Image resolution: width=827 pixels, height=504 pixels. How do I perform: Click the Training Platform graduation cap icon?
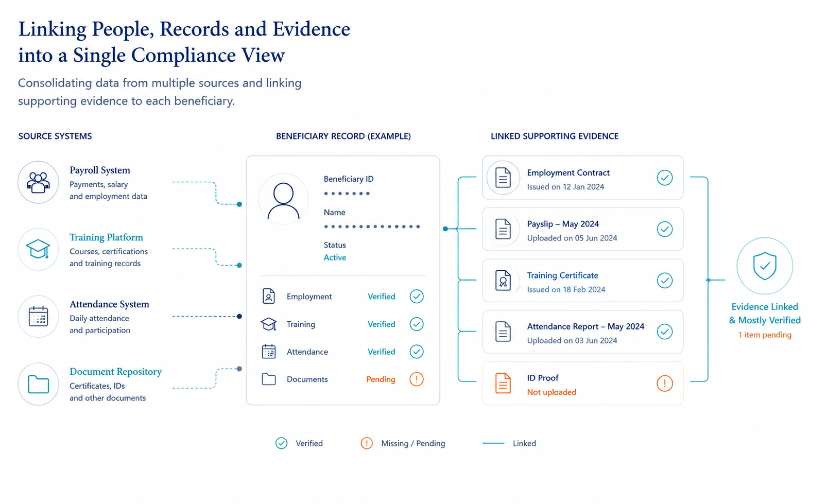[39, 249]
